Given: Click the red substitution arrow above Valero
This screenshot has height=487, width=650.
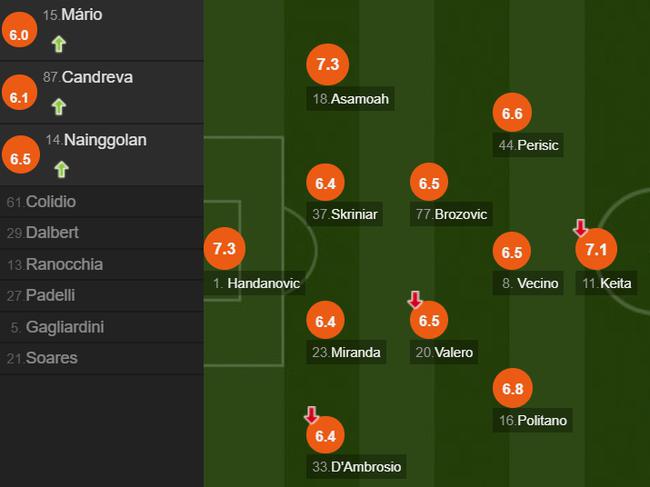Looking at the screenshot, I should [x=415, y=299].
